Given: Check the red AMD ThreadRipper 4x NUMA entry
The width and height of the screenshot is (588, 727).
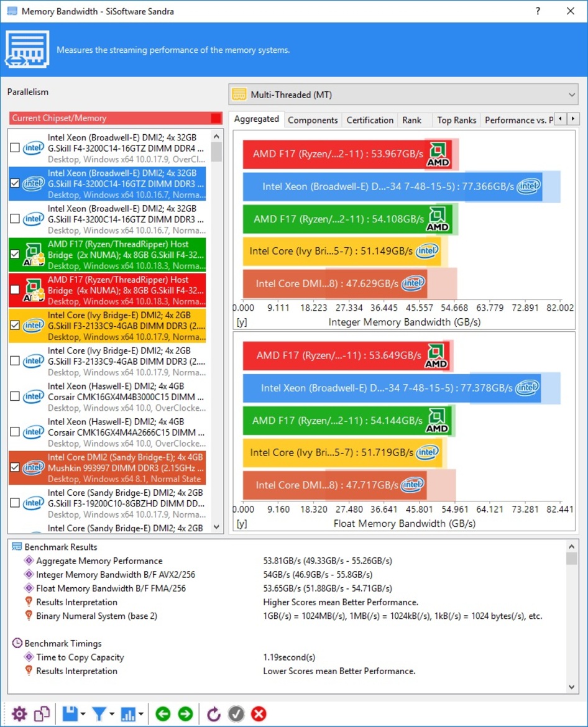Looking at the screenshot, I should (x=15, y=290).
